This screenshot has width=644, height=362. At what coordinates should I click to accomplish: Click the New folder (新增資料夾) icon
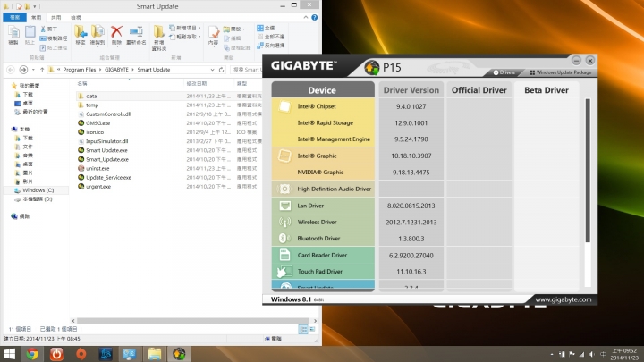[159, 32]
